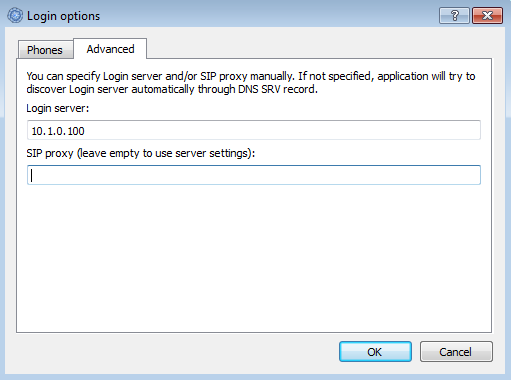This screenshot has height=380, width=511.
Task: Focus the Login server input field
Action: click(x=254, y=130)
